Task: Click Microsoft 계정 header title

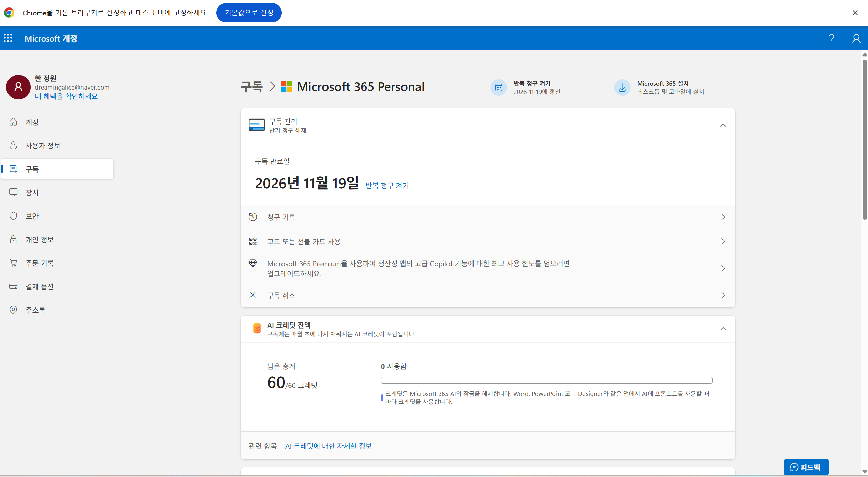Action: [x=51, y=38]
